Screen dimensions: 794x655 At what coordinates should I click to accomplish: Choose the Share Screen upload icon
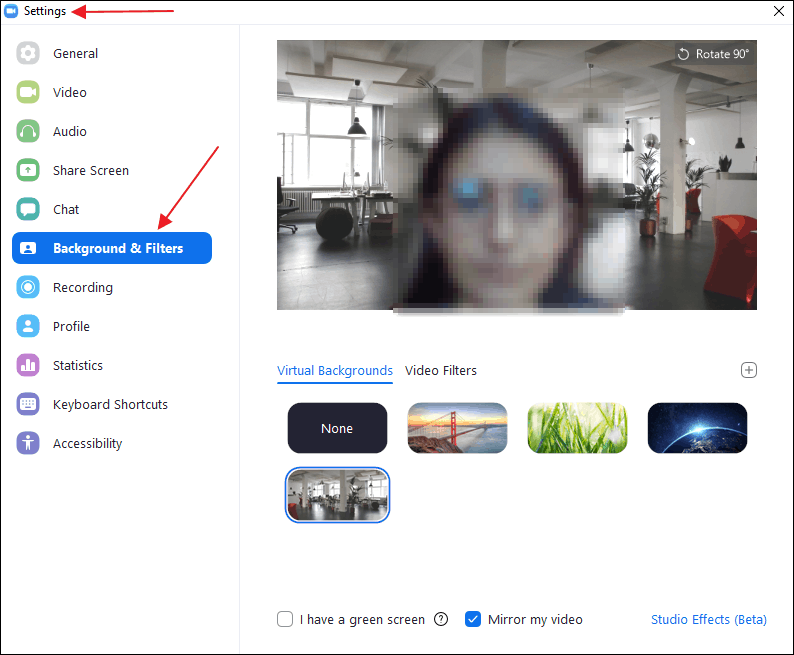28,170
